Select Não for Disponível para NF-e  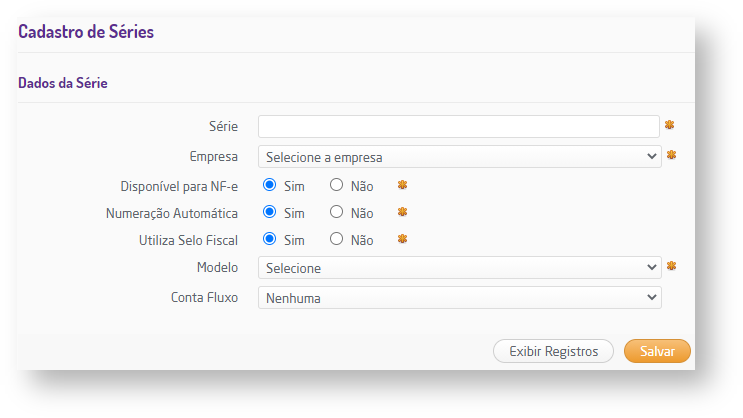coord(336,185)
